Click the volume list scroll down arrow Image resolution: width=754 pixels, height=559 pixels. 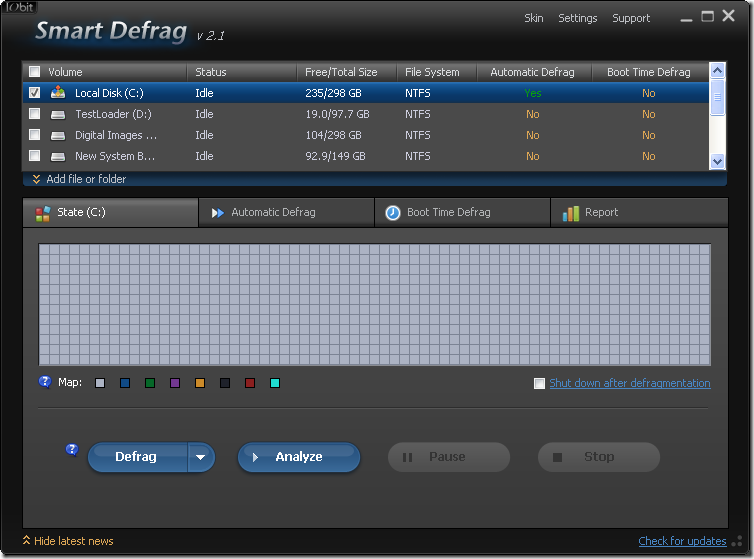pyautogui.click(x=717, y=160)
